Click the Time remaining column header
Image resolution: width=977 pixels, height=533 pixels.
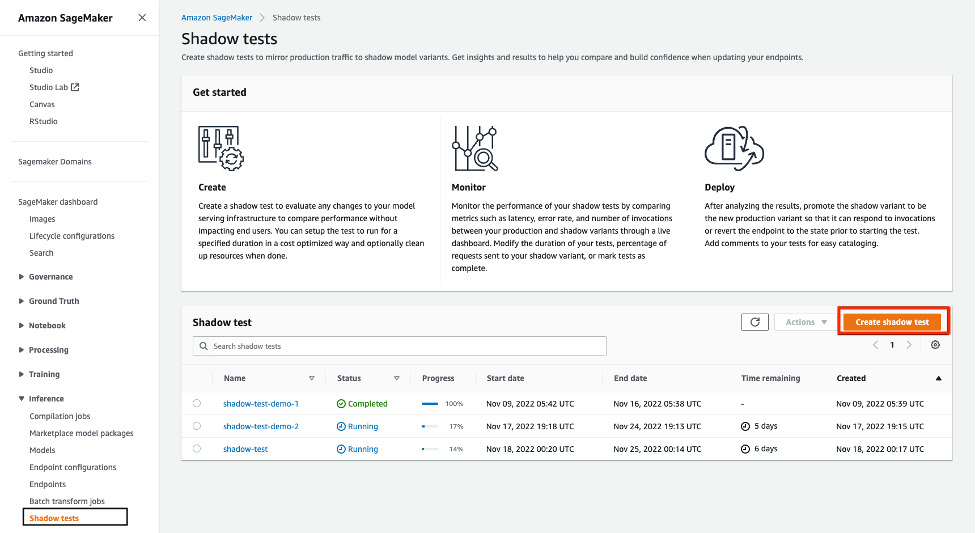coord(771,378)
